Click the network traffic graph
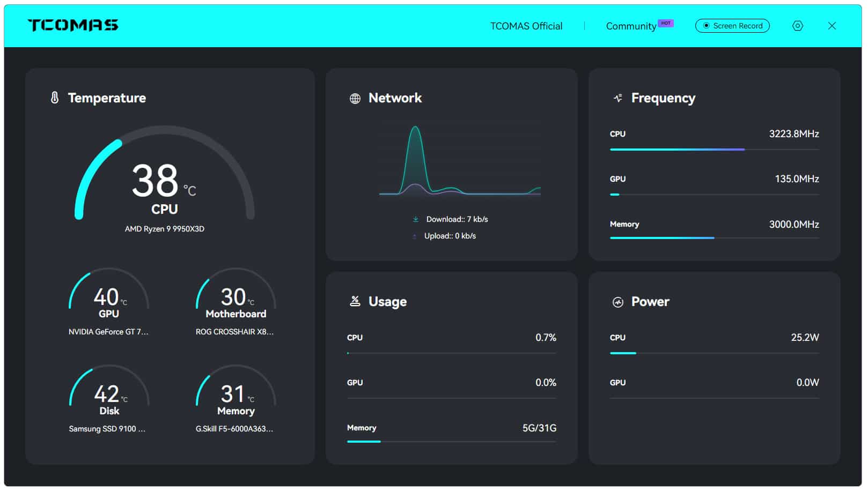Screen dimensions: 868x492 point(460,161)
